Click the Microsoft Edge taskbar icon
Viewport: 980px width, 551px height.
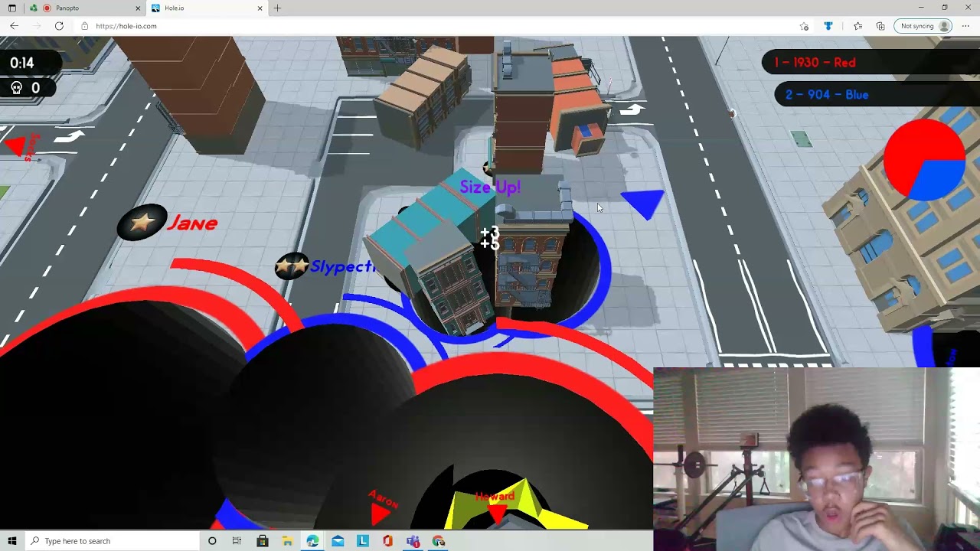click(x=312, y=541)
